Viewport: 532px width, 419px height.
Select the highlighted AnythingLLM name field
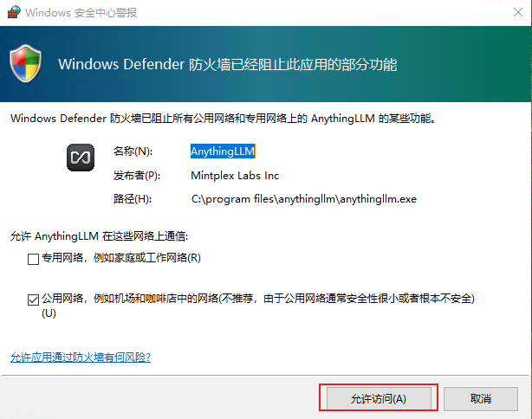click(223, 151)
